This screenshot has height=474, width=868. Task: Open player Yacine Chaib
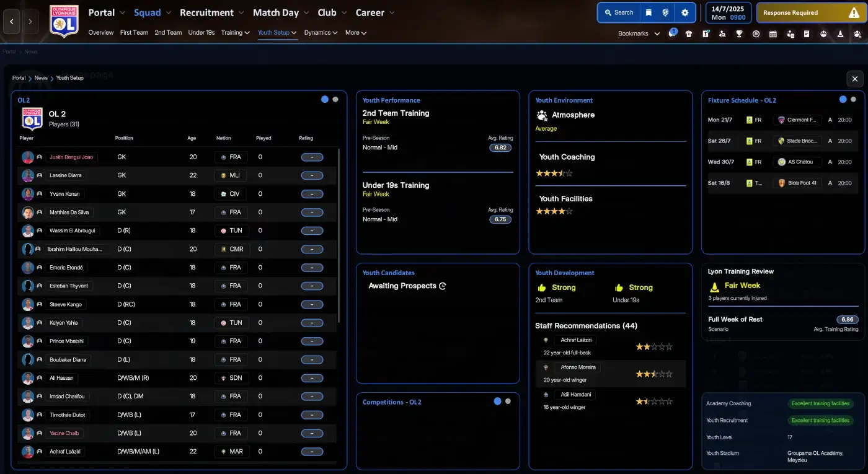click(64, 433)
